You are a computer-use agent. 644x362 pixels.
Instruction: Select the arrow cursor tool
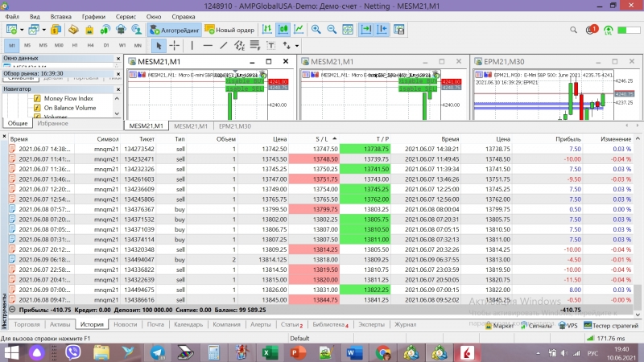tap(159, 46)
